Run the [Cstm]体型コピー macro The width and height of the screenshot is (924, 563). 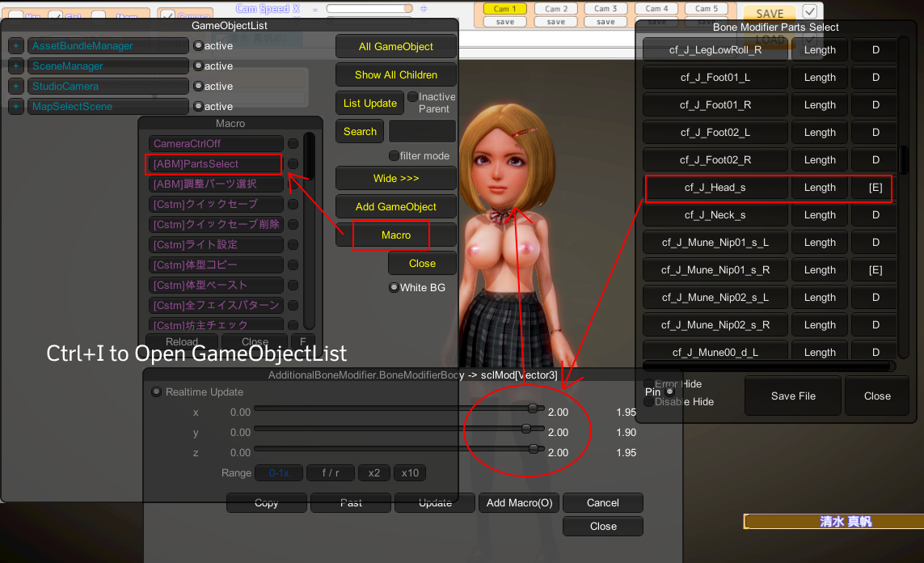[216, 265]
